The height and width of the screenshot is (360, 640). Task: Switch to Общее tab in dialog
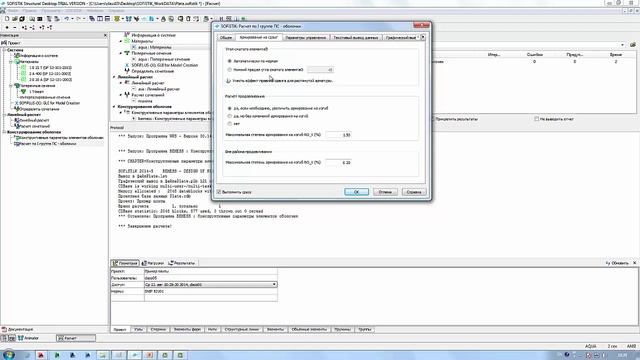point(226,38)
